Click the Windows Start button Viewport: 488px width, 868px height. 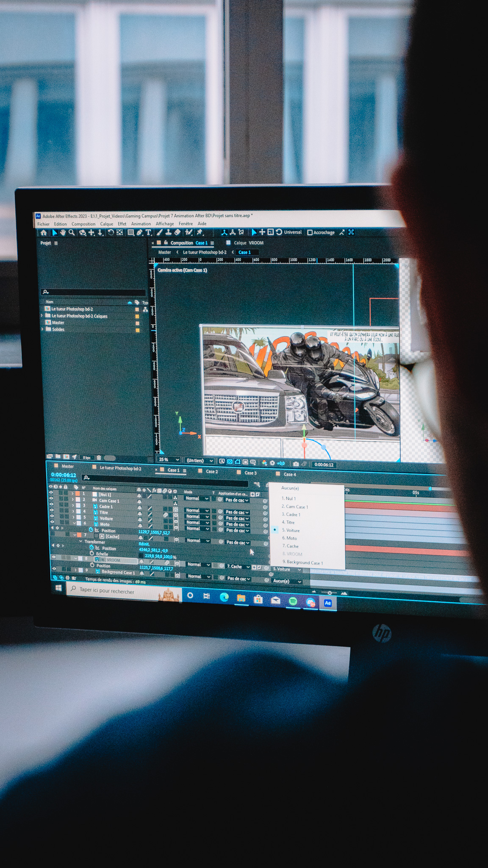[58, 588]
